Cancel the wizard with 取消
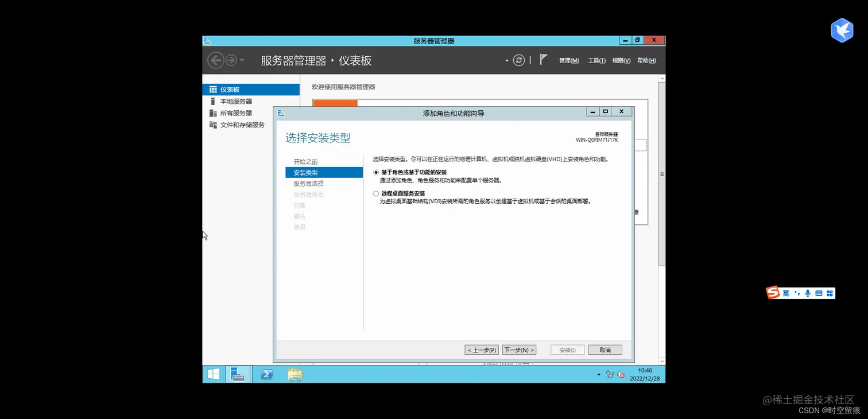This screenshot has width=868, height=419. click(604, 350)
